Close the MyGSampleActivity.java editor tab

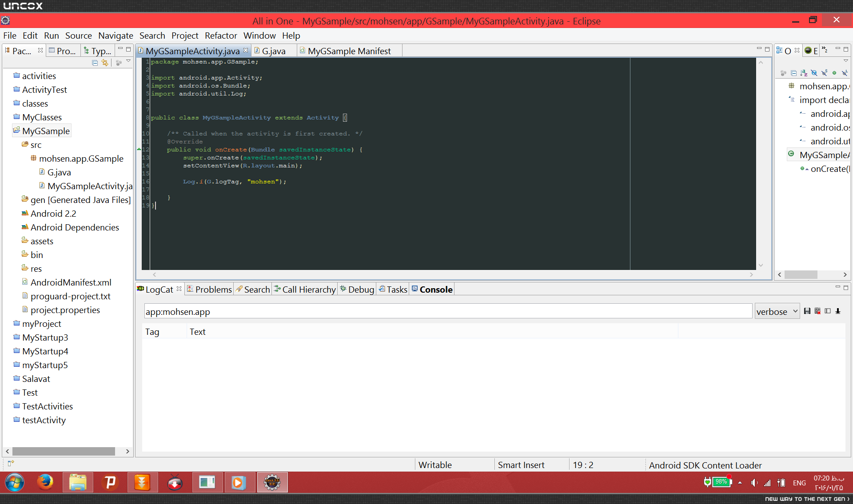246,50
